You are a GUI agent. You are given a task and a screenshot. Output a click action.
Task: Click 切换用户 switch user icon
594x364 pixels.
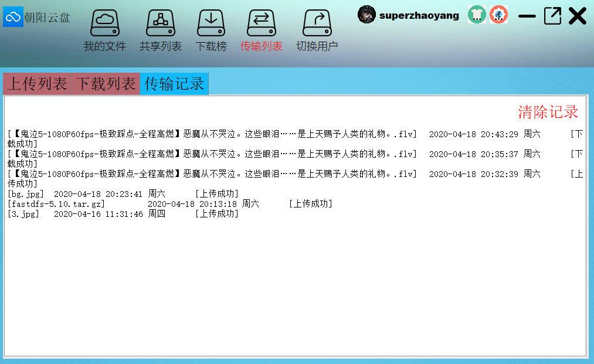point(317,23)
